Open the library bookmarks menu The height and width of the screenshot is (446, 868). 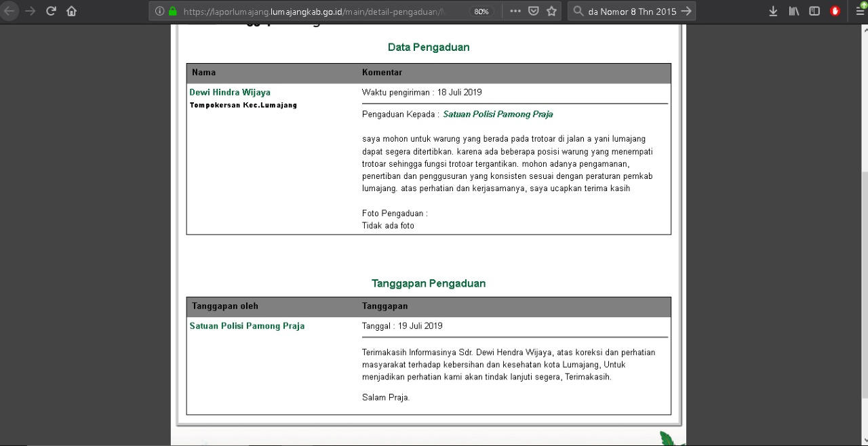(x=794, y=12)
